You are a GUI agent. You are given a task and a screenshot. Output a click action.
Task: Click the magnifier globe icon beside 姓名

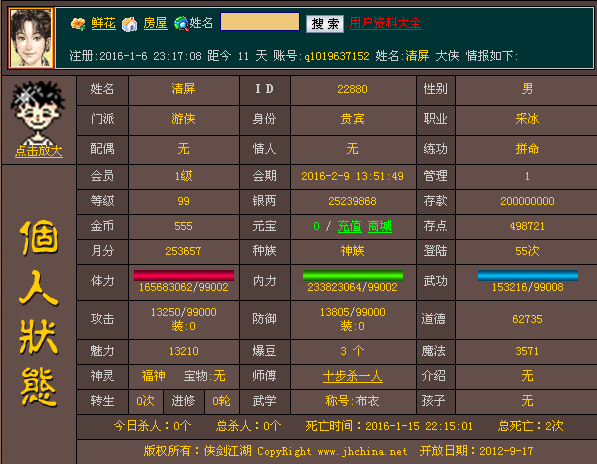click(x=181, y=24)
